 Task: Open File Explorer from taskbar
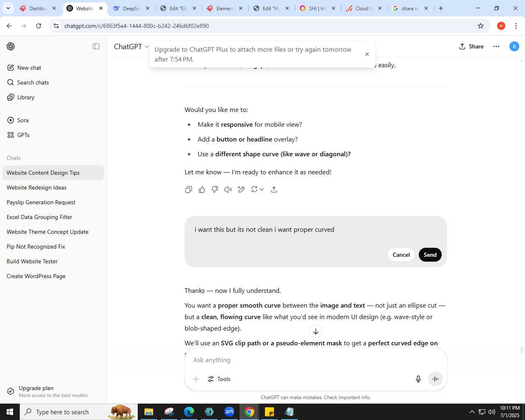click(x=148, y=412)
